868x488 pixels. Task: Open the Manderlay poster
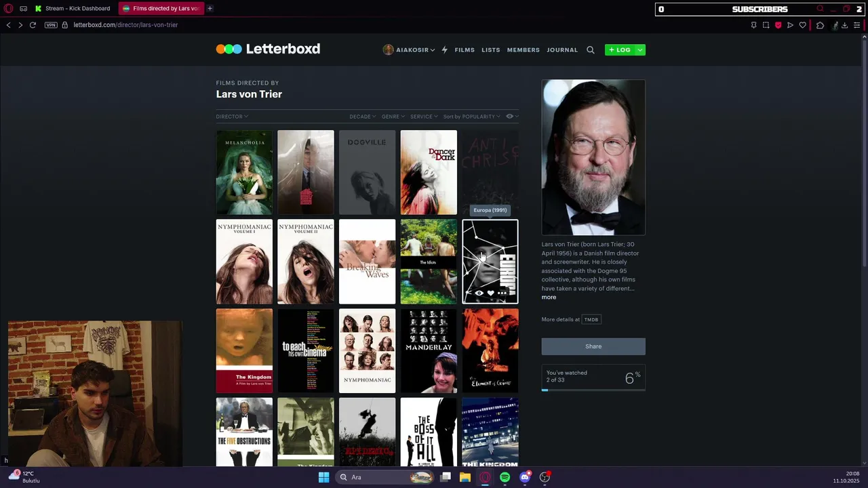tap(429, 350)
